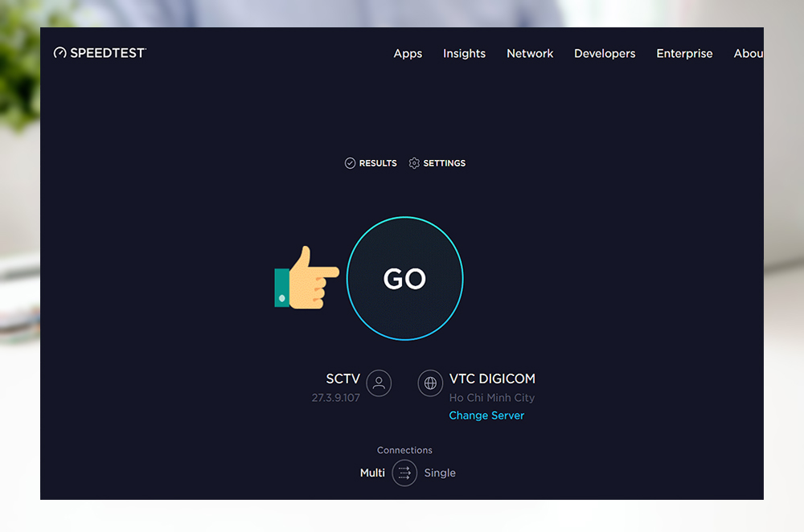Click the user profile icon beside SCTV
Image resolution: width=804 pixels, height=532 pixels.
click(x=379, y=383)
